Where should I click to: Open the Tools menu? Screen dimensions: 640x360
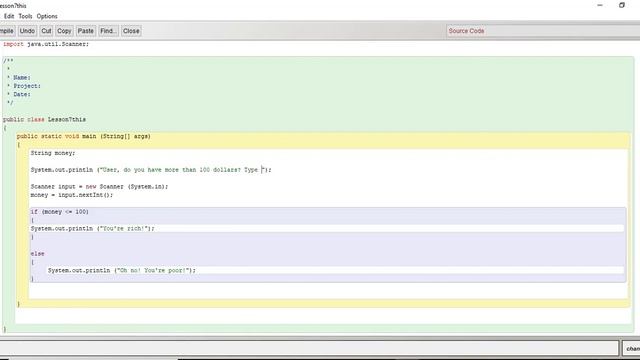[25, 16]
